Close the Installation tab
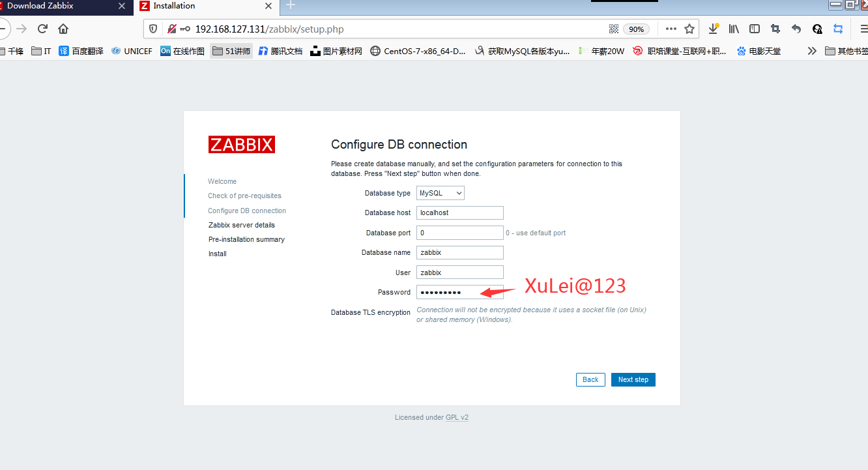 pyautogui.click(x=270, y=6)
